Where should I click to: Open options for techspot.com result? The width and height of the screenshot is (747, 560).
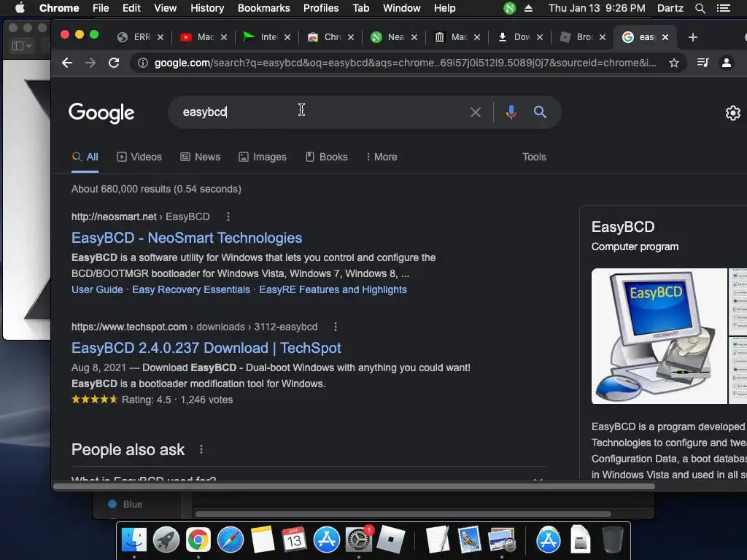pos(336,327)
